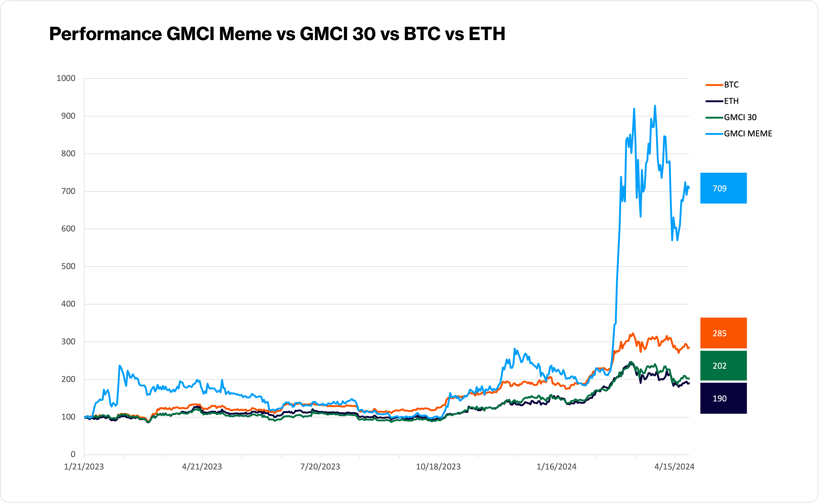Click the 0 y-axis label
The image size is (819, 504).
(73, 454)
